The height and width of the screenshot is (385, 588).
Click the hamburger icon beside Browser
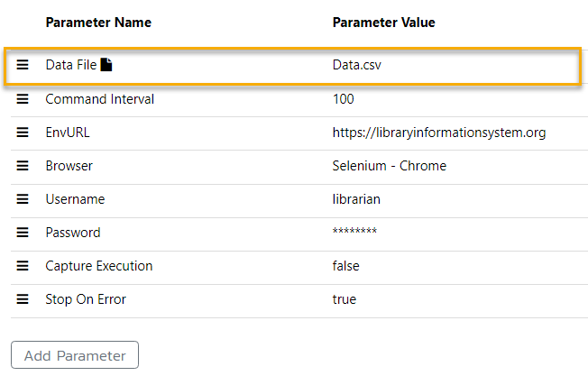click(x=23, y=166)
